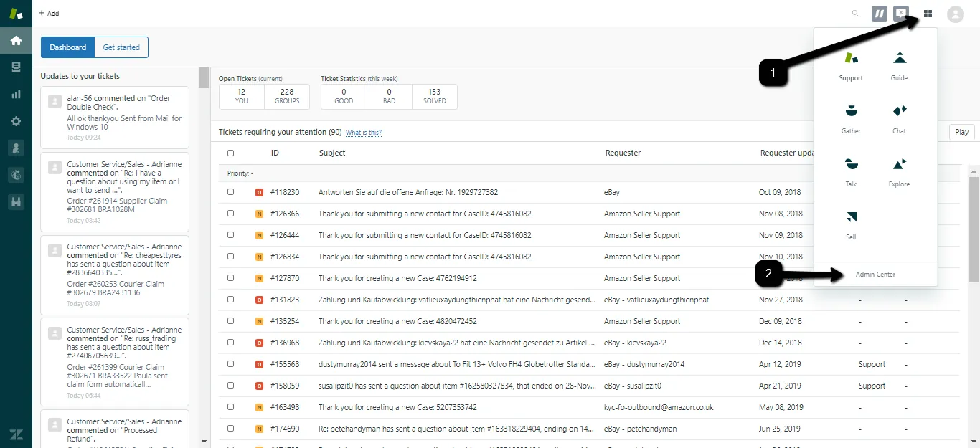
Task: Click the Zendesk Z logo at sidebar bottom
Action: [16, 434]
